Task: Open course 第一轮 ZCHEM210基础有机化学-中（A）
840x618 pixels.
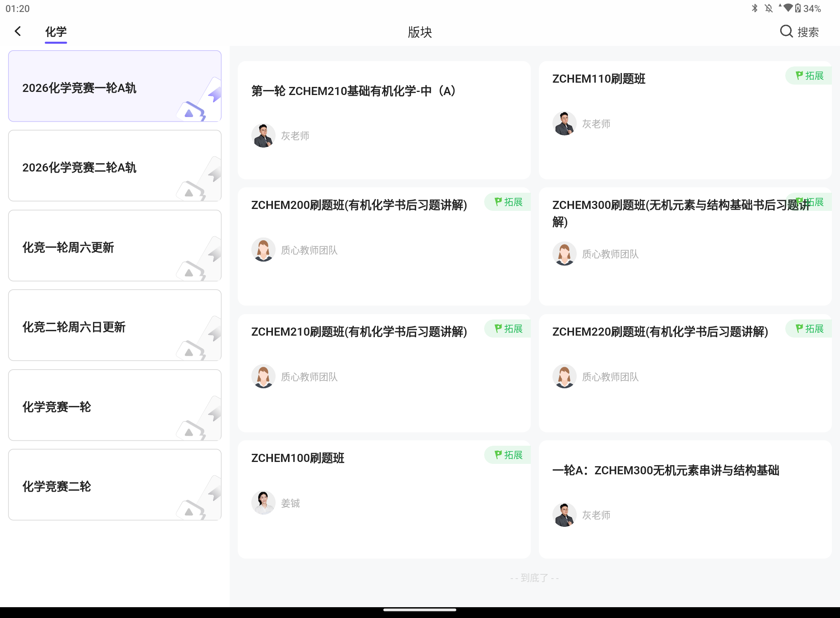Action: (384, 120)
